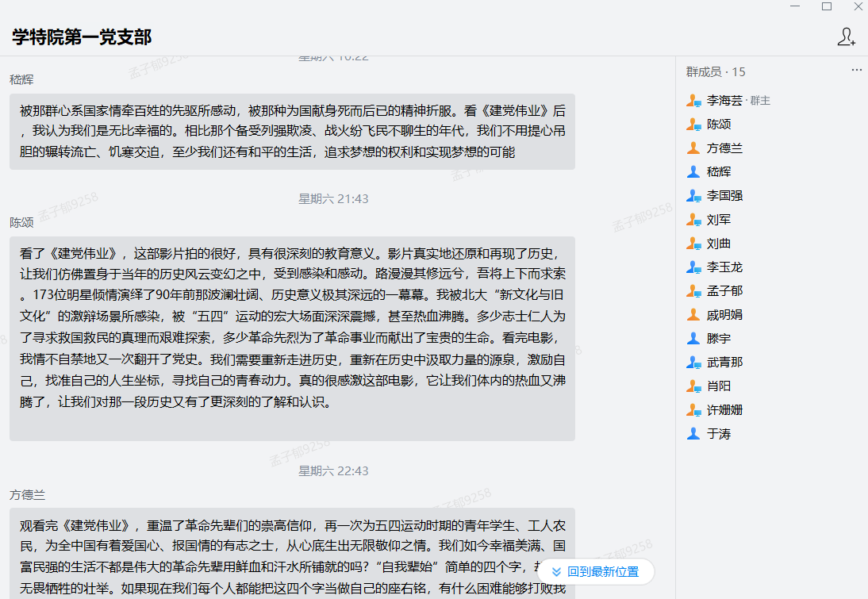Image resolution: width=868 pixels, height=599 pixels.
Task: Select 孟子郁's avatar icon
Action: (693, 291)
